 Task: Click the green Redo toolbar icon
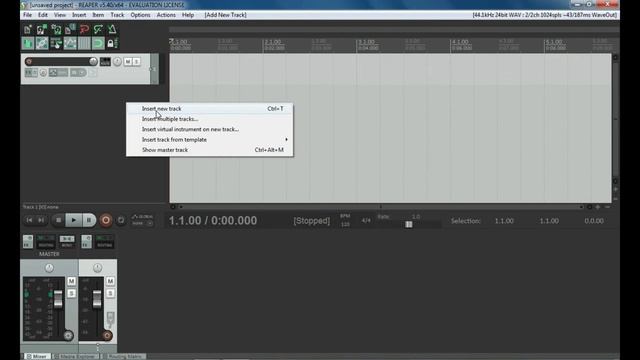coord(98,29)
